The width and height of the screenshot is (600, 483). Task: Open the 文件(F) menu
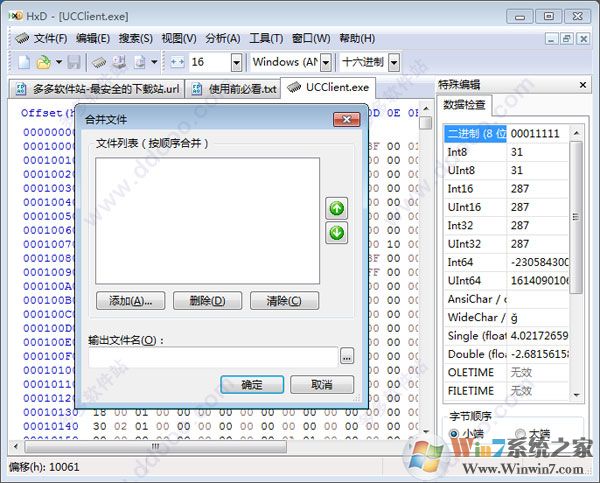coord(50,38)
